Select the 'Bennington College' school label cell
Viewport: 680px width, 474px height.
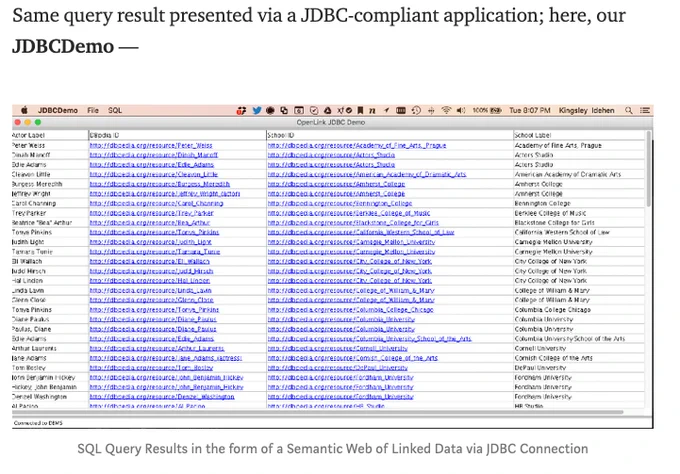pos(579,203)
